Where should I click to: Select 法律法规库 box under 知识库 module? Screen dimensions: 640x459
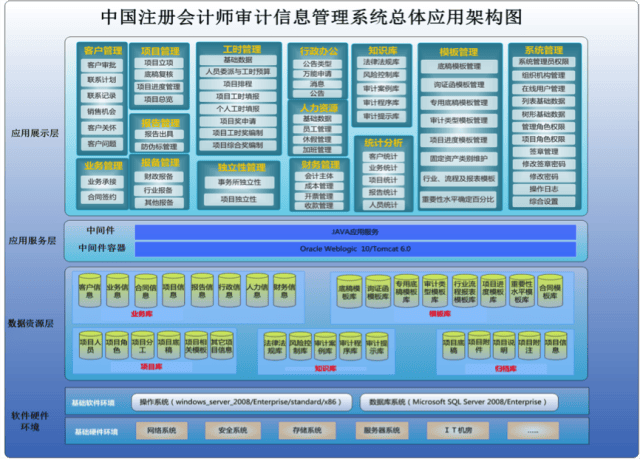point(381,62)
